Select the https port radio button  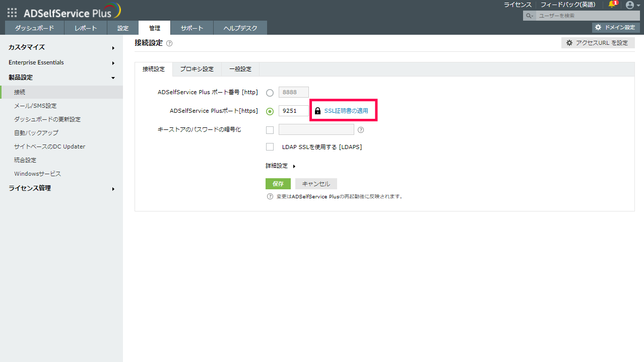click(x=270, y=111)
